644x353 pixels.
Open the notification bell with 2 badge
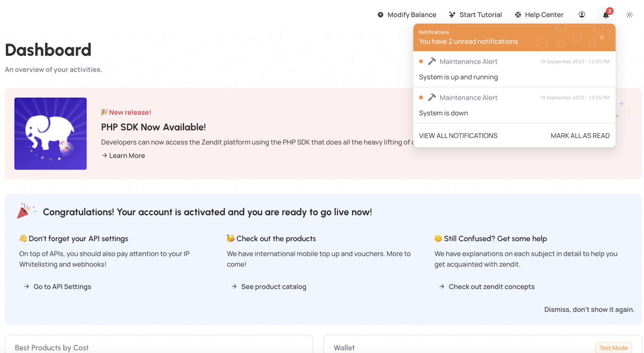click(x=606, y=14)
